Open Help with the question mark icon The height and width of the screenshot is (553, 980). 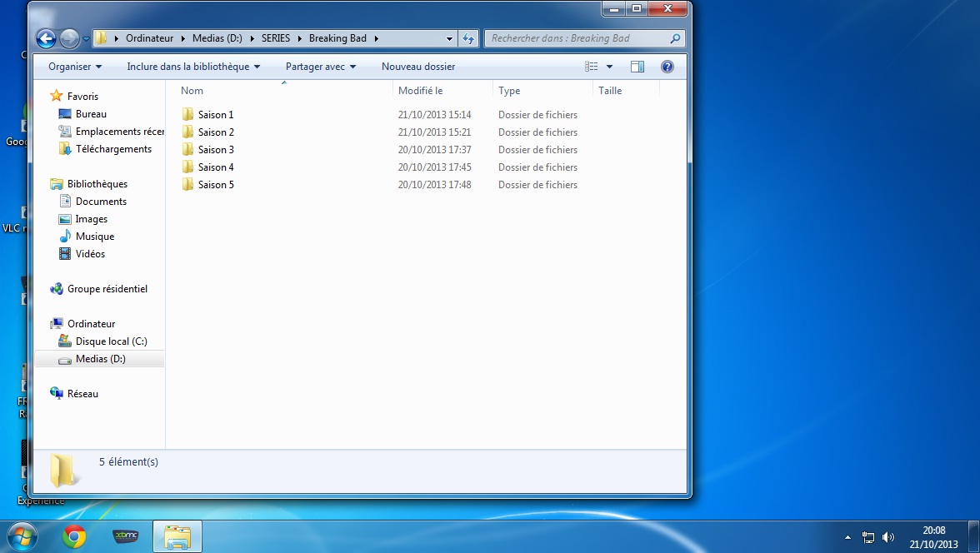pos(667,67)
